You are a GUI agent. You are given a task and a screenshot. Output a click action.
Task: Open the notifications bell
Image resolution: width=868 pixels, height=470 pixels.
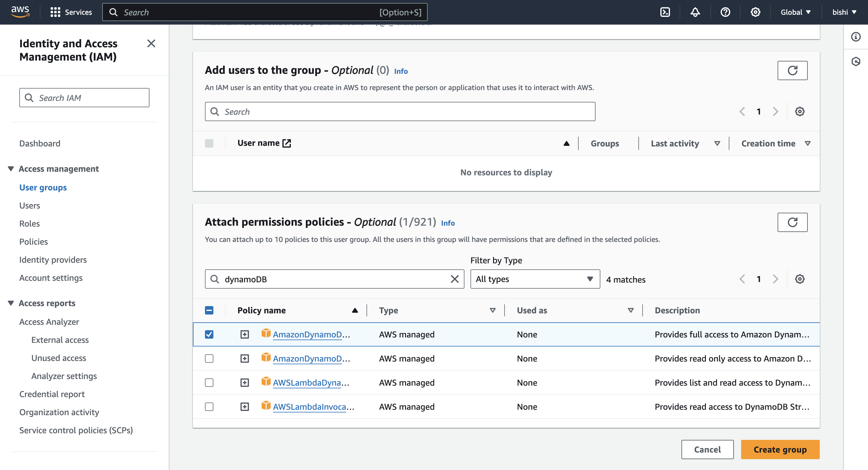click(695, 12)
